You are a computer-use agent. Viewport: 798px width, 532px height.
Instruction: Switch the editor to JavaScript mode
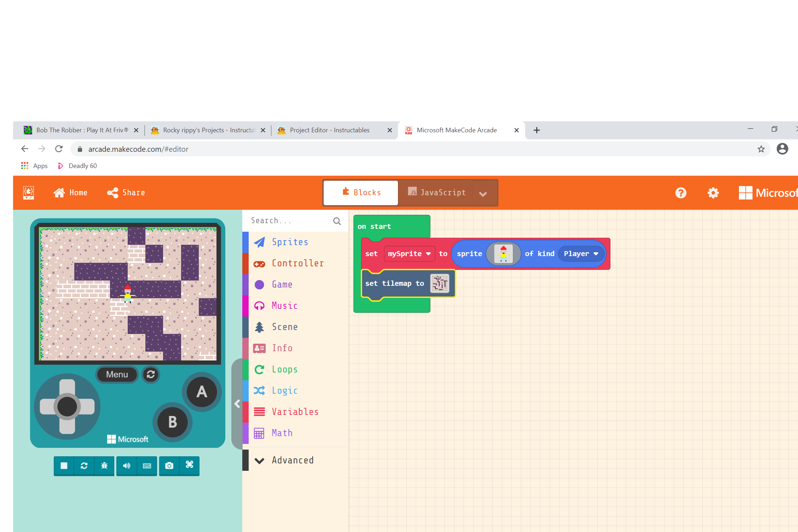coord(437,192)
